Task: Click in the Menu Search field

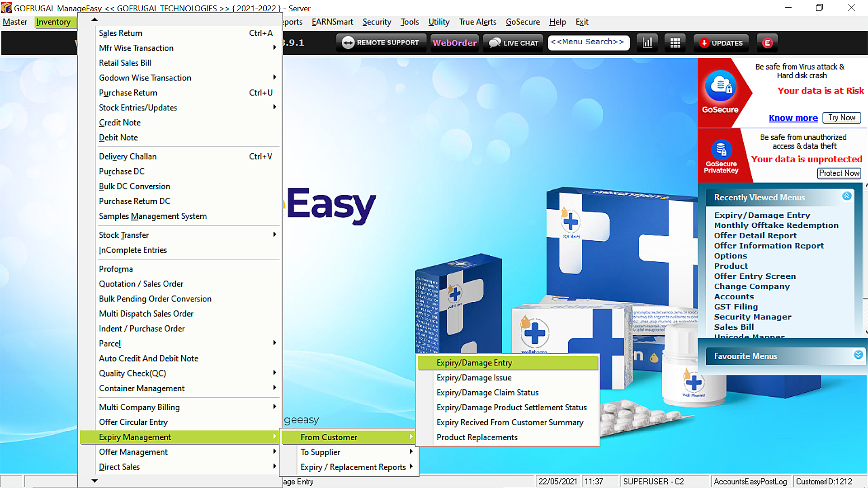Action: pyautogui.click(x=588, y=42)
